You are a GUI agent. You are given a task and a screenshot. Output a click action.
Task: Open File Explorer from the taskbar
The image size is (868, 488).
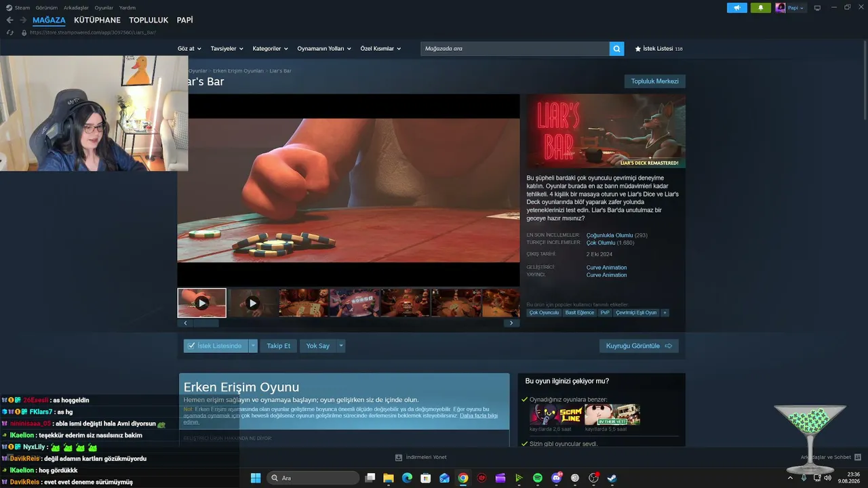click(389, 478)
